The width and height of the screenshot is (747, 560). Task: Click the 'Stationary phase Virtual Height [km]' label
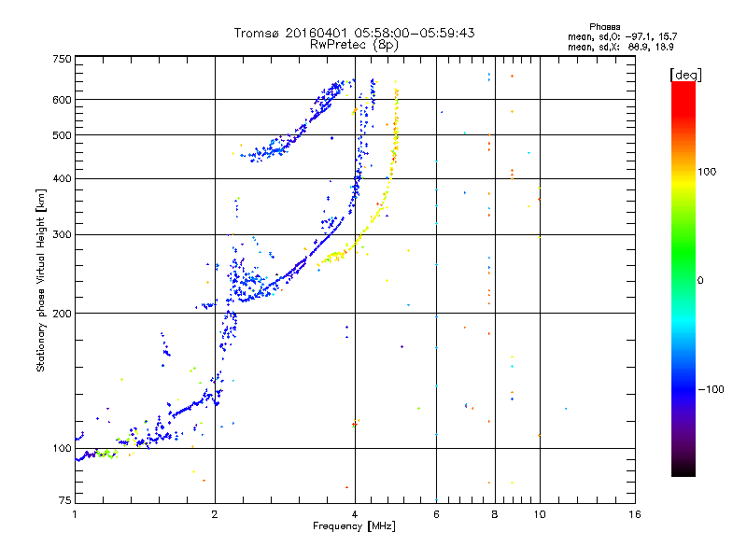click(x=41, y=280)
